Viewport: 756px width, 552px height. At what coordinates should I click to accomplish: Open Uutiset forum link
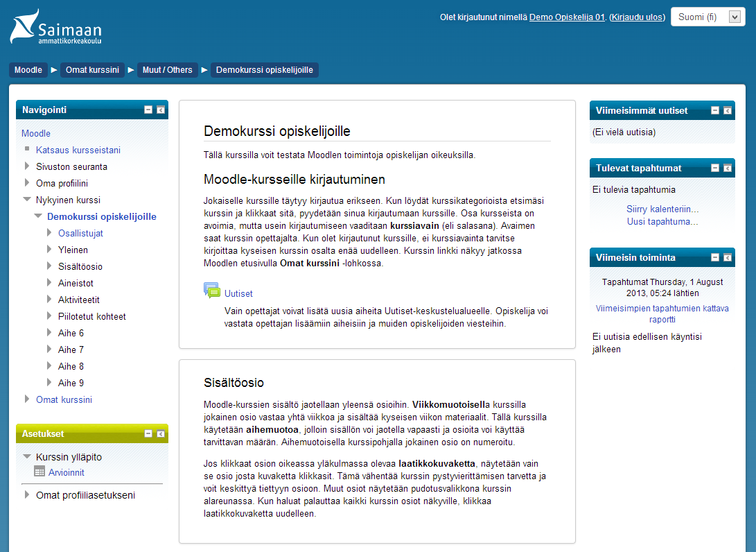pos(238,293)
